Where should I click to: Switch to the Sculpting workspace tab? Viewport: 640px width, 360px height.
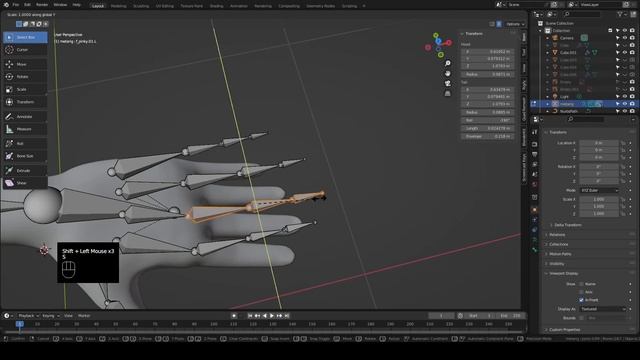coord(141,6)
